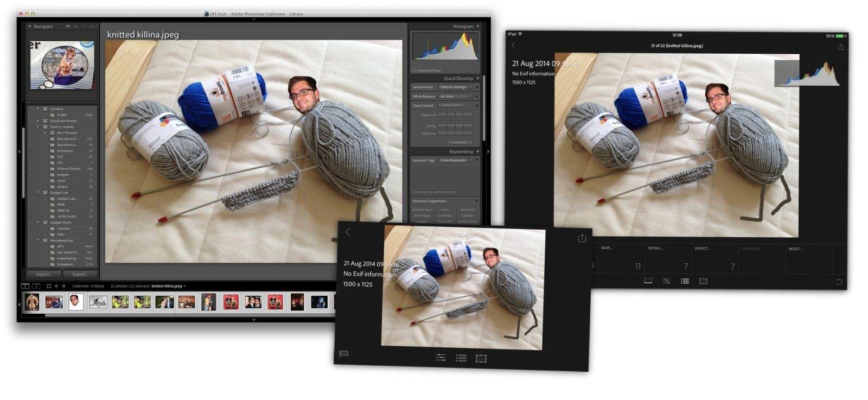Show the filmstrip icon in iPad toolbar
This screenshot has height=400, width=868.
tap(648, 281)
